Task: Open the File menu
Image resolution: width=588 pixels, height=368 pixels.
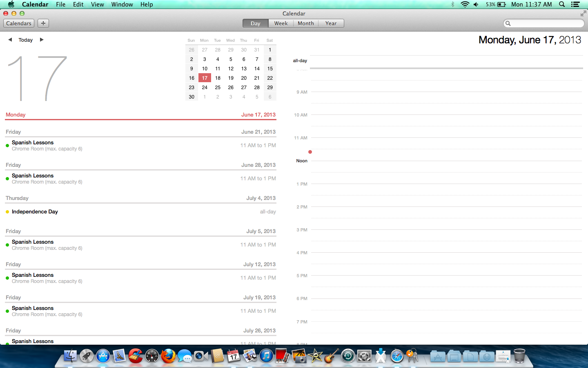Action: (60, 4)
